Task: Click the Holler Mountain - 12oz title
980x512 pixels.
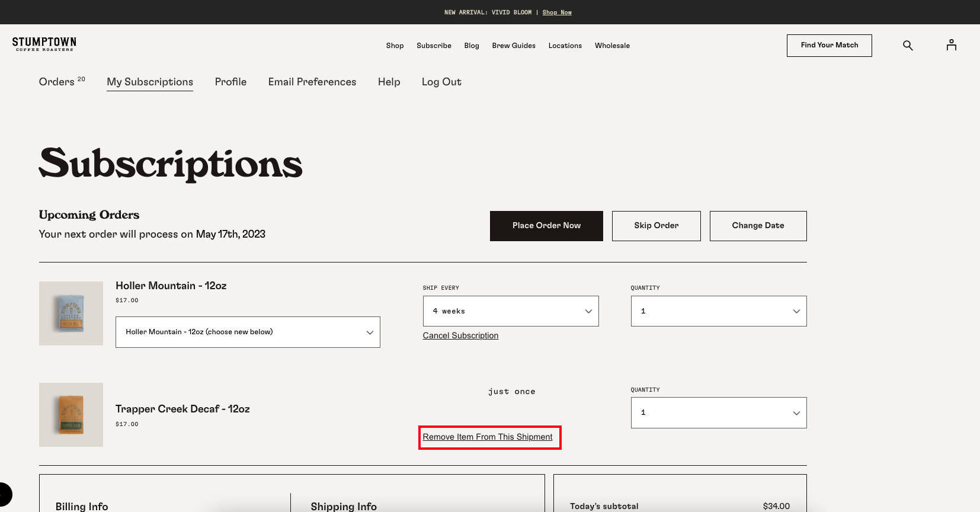Action: (171, 286)
